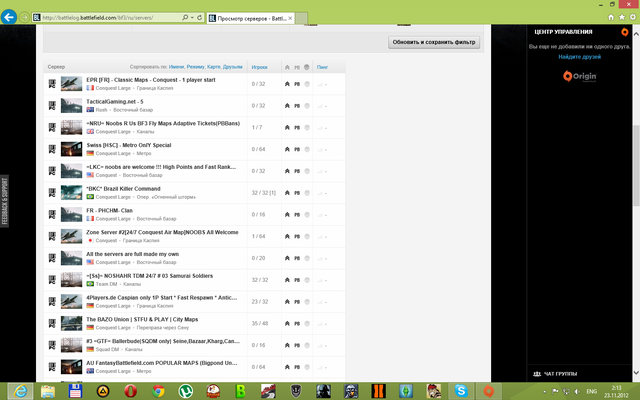This screenshot has width=640, height=400.
Task: Click PB icon in Swiss [HSC] row
Action: click(x=297, y=149)
